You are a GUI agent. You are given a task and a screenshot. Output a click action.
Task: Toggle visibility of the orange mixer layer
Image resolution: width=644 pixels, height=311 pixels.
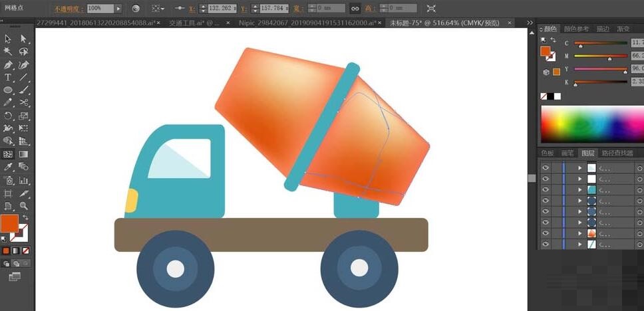tap(545, 233)
